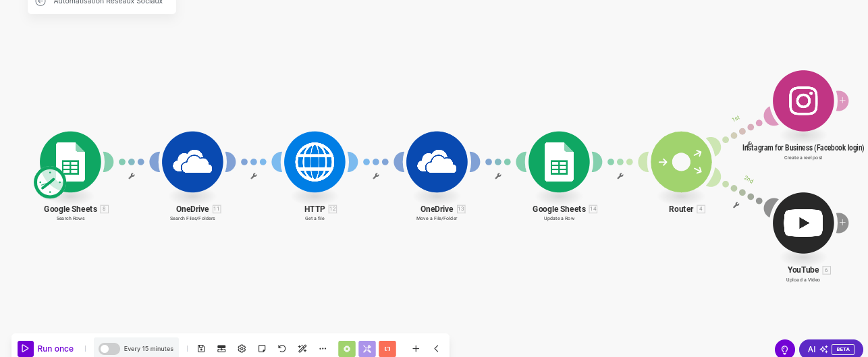Click the schedule clock on the first Google Sheets module
This screenshot has height=357, width=868.
click(x=49, y=183)
